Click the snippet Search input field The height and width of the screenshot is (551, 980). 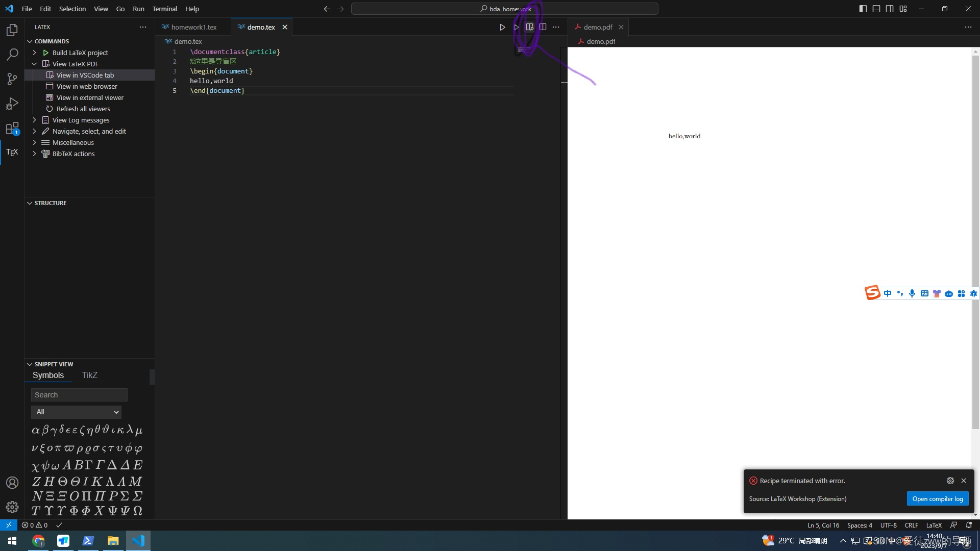click(79, 395)
